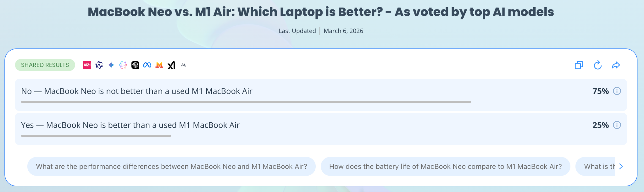
Task: Click the Qwen model logo
Action: 99,65
